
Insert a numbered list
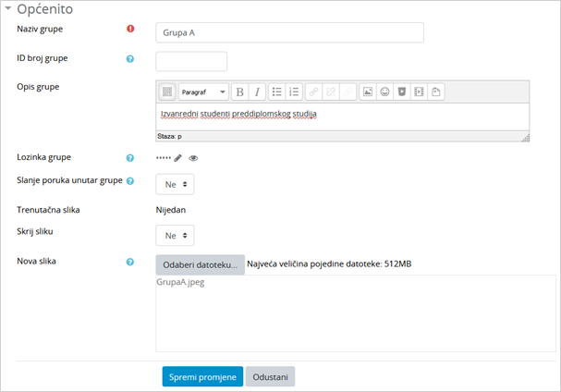tap(294, 92)
